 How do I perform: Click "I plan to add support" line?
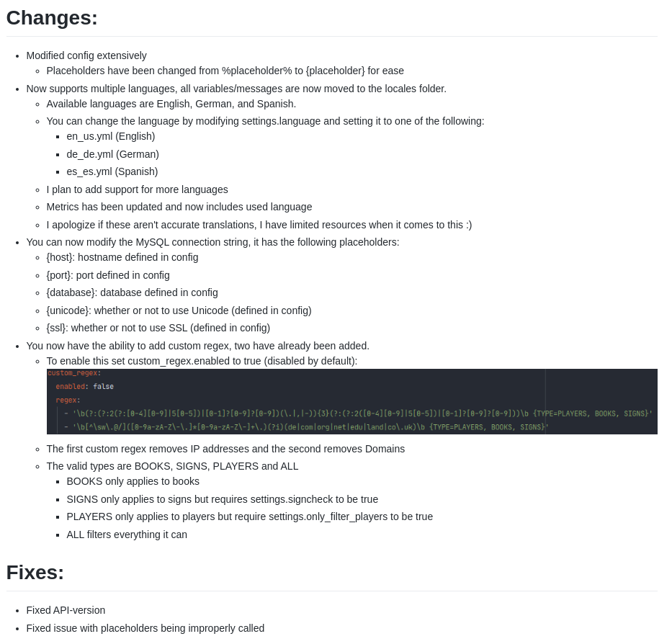pos(137,189)
